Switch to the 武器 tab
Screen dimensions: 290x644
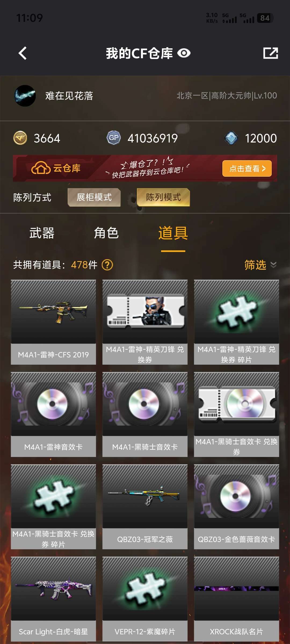point(42,233)
